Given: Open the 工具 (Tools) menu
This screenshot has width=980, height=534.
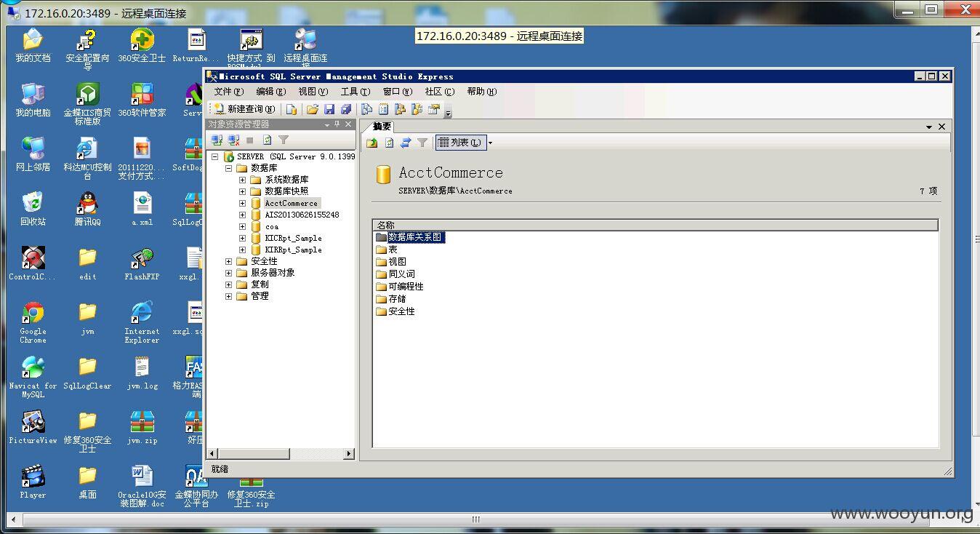Looking at the screenshot, I should 355,92.
